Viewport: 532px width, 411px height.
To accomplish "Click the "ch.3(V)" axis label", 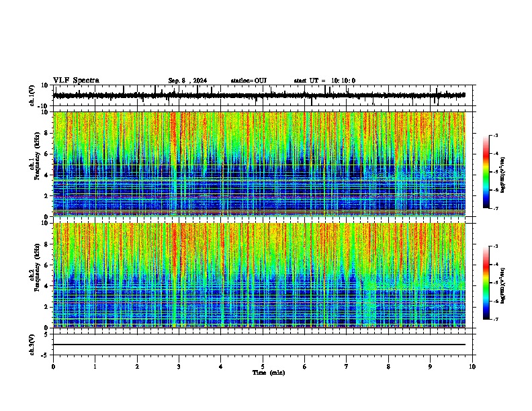I will [x=32, y=345].
